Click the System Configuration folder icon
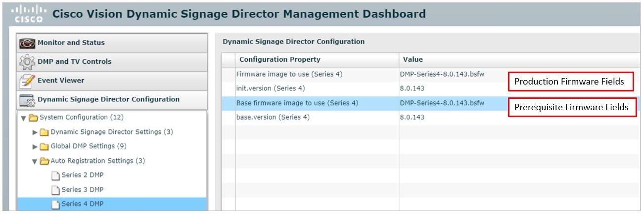Screen dimensions: 644x215 (34, 118)
